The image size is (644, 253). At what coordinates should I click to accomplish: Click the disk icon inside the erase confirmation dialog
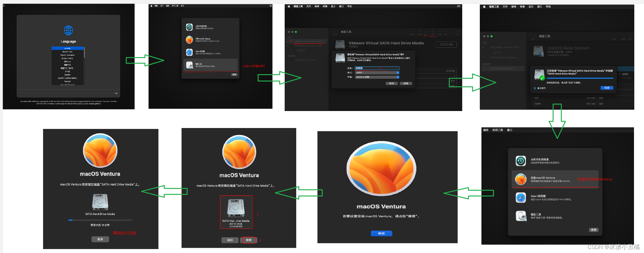pos(340,58)
